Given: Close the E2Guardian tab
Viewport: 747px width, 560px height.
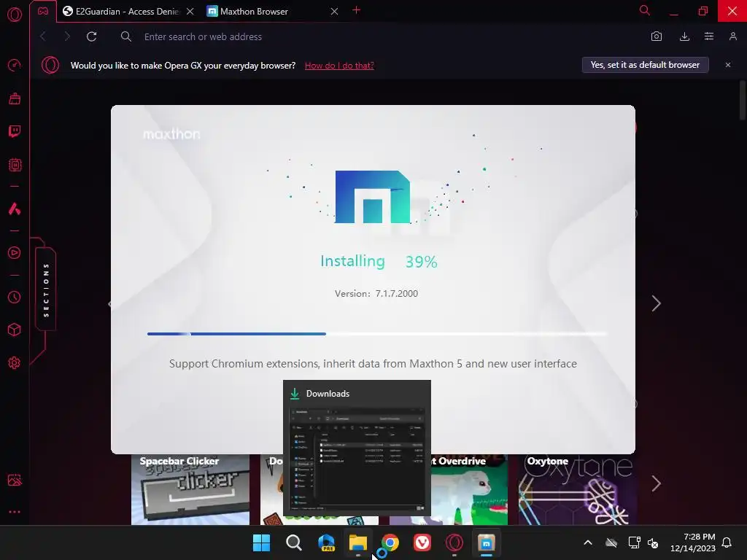Looking at the screenshot, I should point(190,12).
